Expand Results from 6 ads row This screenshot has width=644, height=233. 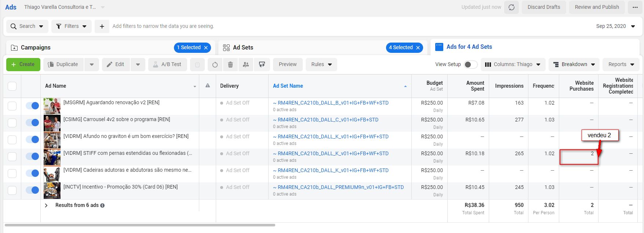point(46,205)
